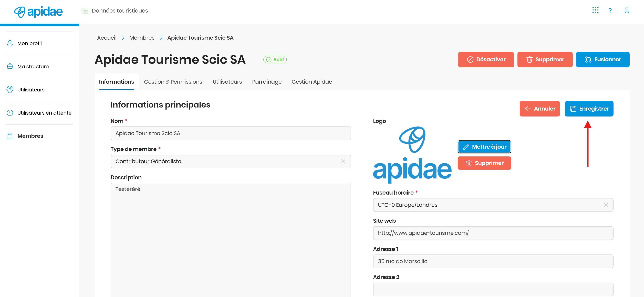Viewport: 644px width, 297px height.
Task: Go to Accueil breadcrumb
Action: (107, 38)
